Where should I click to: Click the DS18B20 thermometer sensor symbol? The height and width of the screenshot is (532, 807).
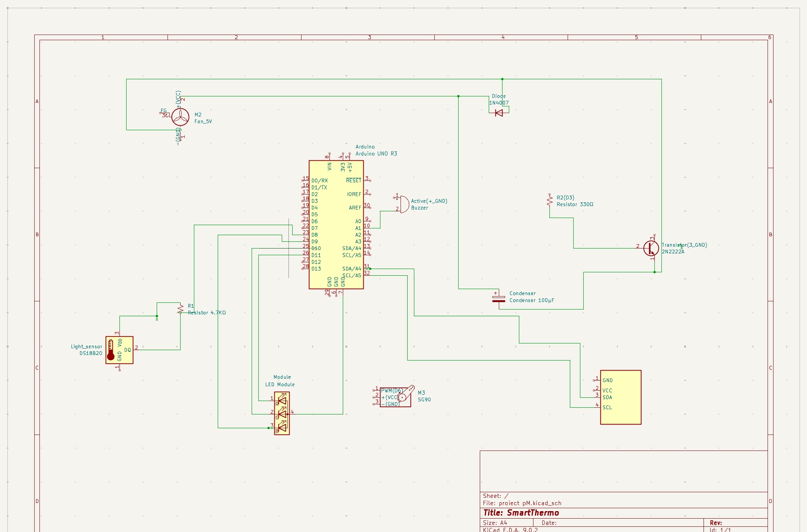[x=119, y=350]
